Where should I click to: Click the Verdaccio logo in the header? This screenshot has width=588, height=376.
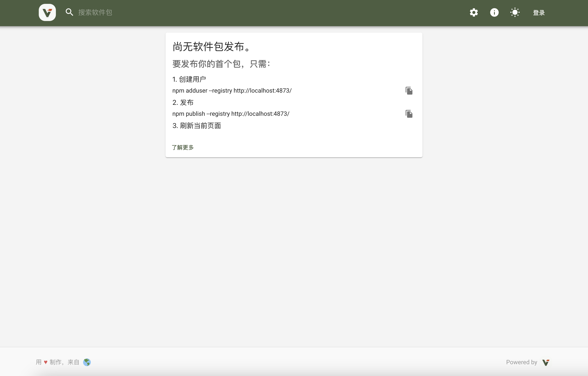[x=47, y=12]
